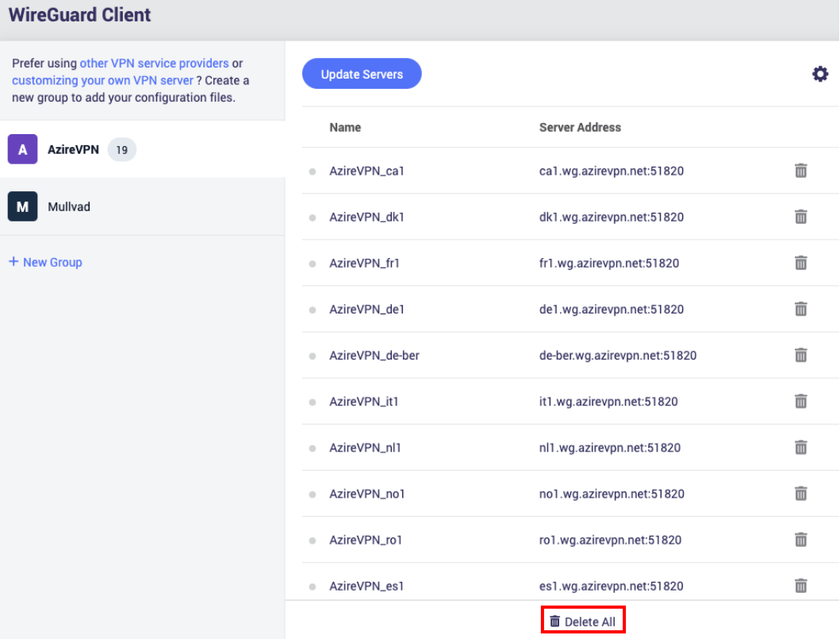The image size is (840, 639).
Task: Click the Name column header
Action: [345, 128]
